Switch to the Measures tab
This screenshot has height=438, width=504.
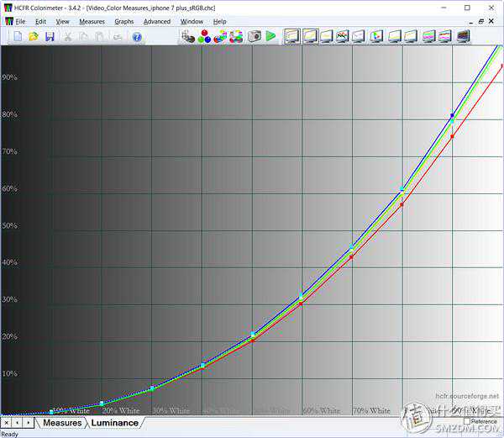pos(62,423)
